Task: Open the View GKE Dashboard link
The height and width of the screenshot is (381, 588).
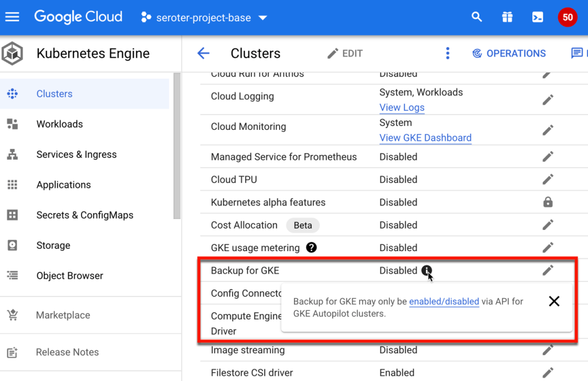Action: click(x=425, y=138)
